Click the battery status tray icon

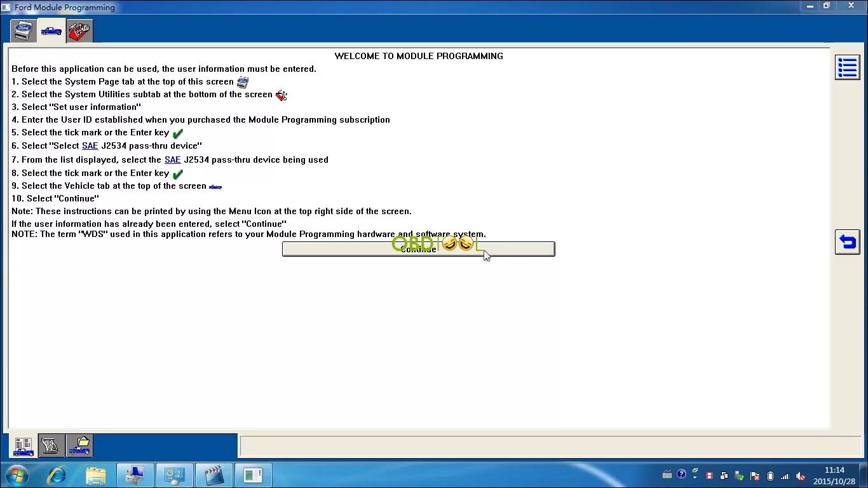pos(770,476)
